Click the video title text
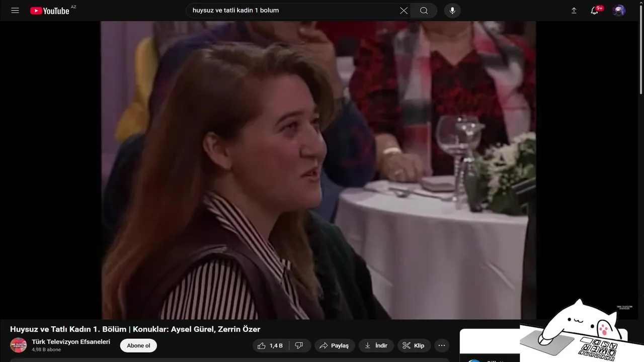Viewport: 644px width, 362px height. pos(135,329)
